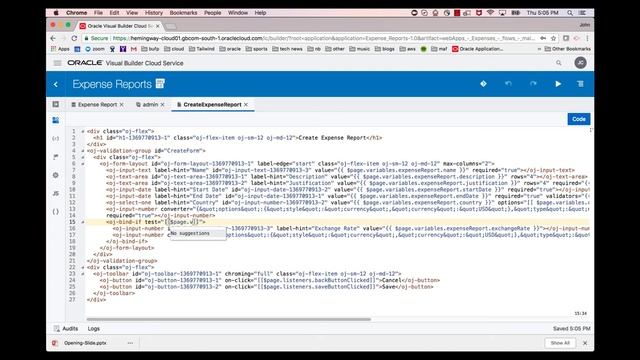Undo the last change
The image size is (640, 360).
[508, 84]
